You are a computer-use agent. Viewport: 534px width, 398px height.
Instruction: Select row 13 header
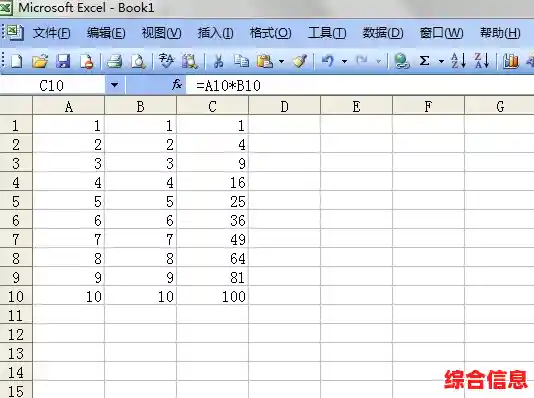click(16, 353)
